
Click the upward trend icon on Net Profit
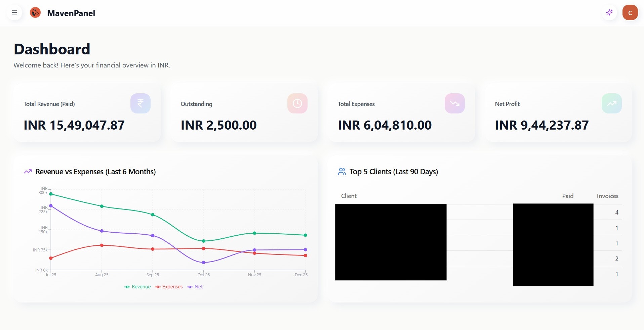coord(611,103)
